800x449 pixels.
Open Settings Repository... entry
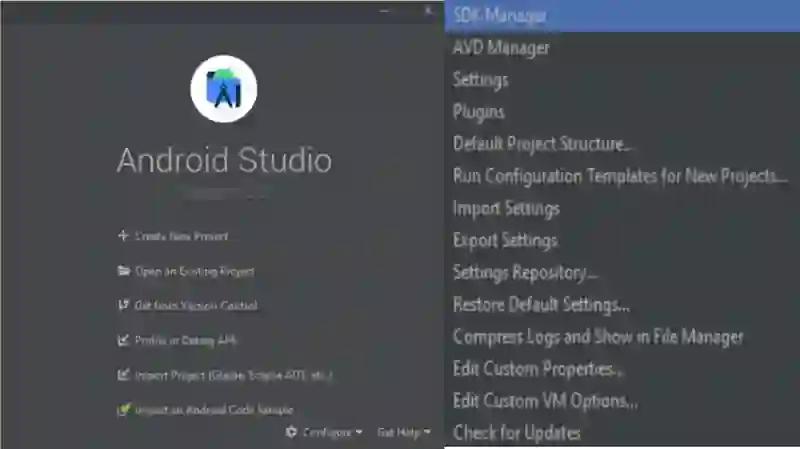622,273
